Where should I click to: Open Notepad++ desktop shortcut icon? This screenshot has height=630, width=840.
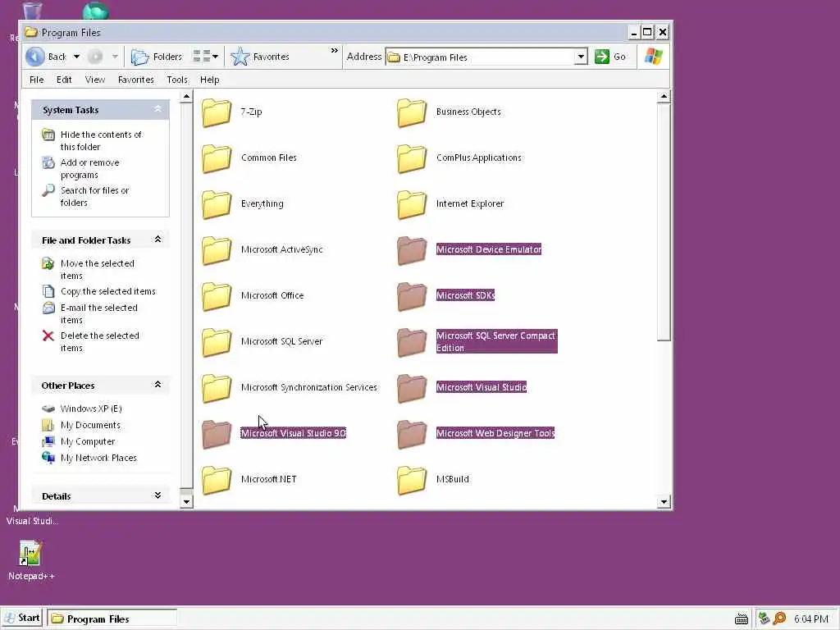click(30, 553)
